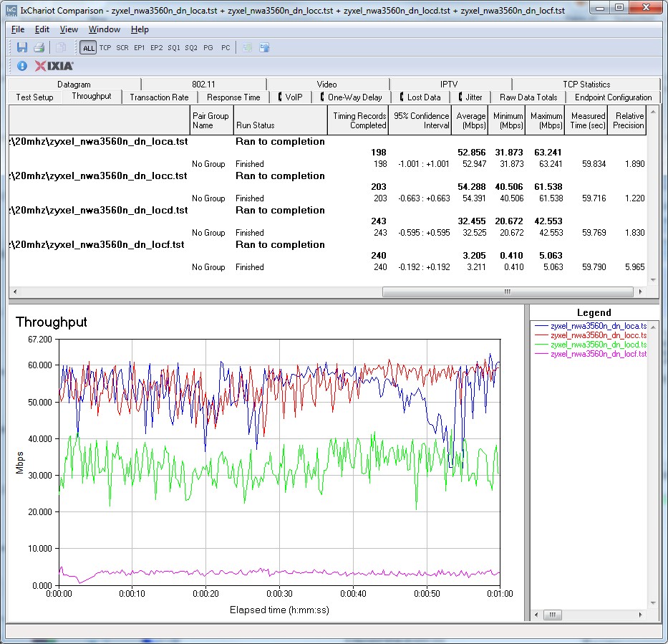Viewport: 668px width, 644px height.
Task: Click the green locd legend entry
Action: click(x=591, y=345)
